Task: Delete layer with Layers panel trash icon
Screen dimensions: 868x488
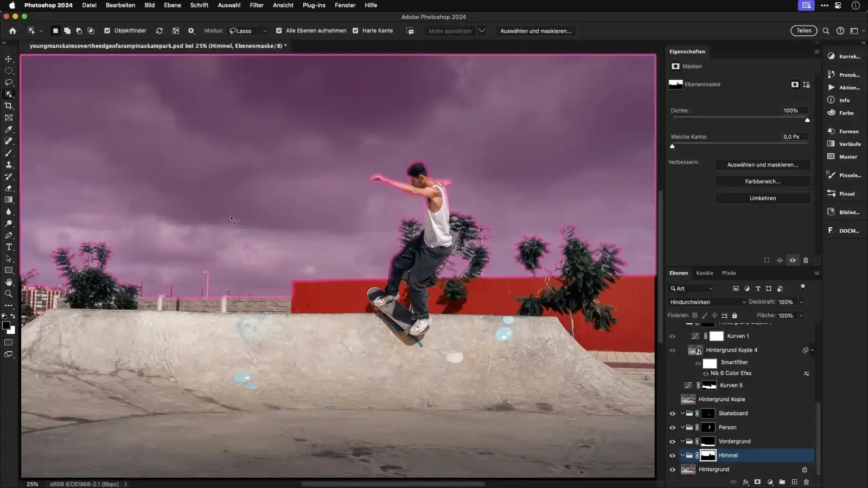Action: coord(806,482)
